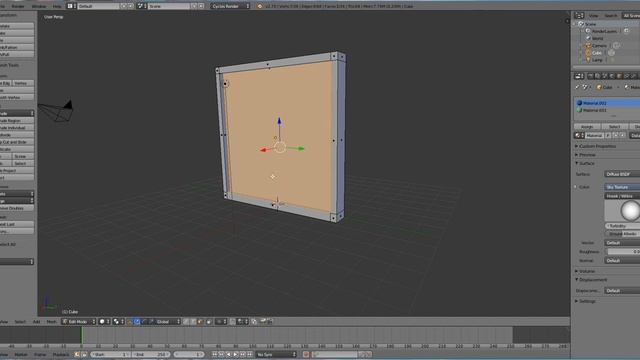Select the World item in the outliner
Viewport: 640px width, 360px height.
[597, 38]
